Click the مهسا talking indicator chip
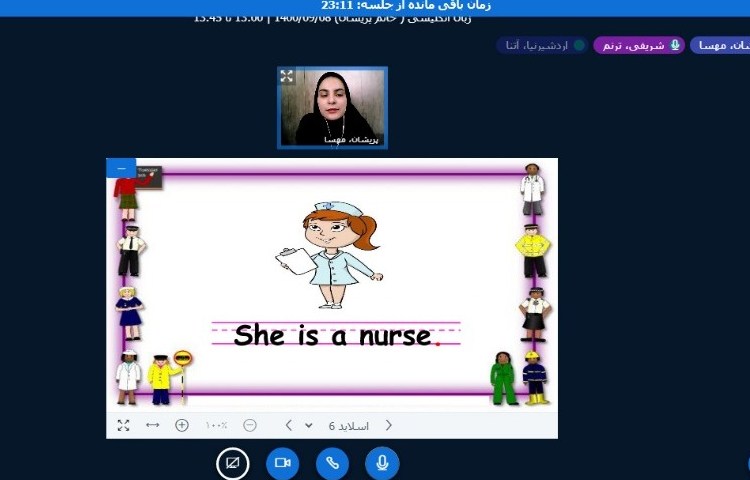The image size is (750, 480). tap(720, 45)
